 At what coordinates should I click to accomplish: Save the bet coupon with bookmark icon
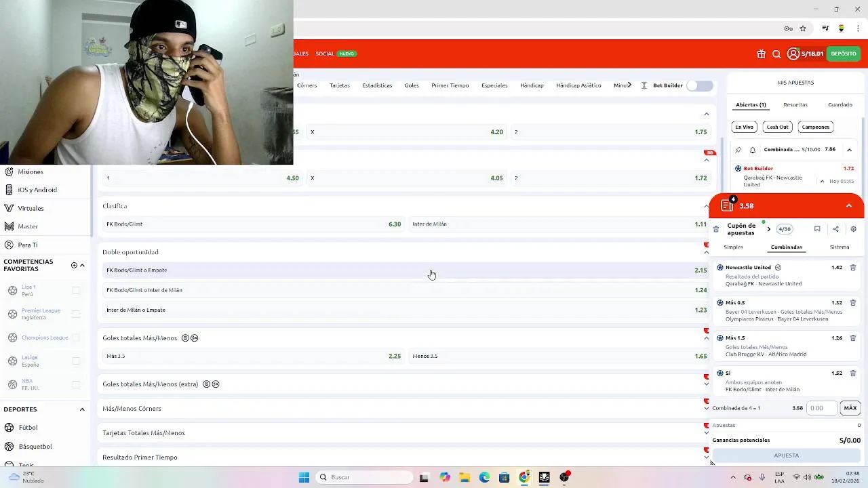point(817,229)
